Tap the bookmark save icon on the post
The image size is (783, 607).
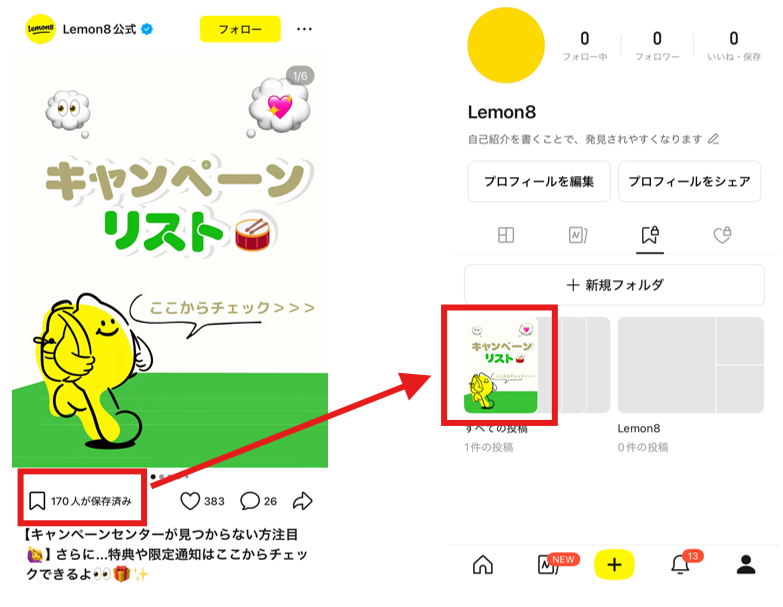(37, 501)
